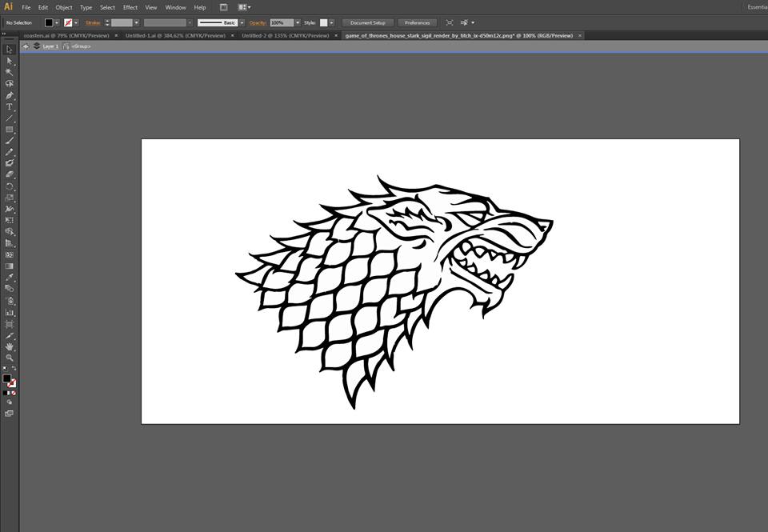Open the stroke weight dropdown
Screen dimensions: 768x532
pyautogui.click(x=137, y=22)
